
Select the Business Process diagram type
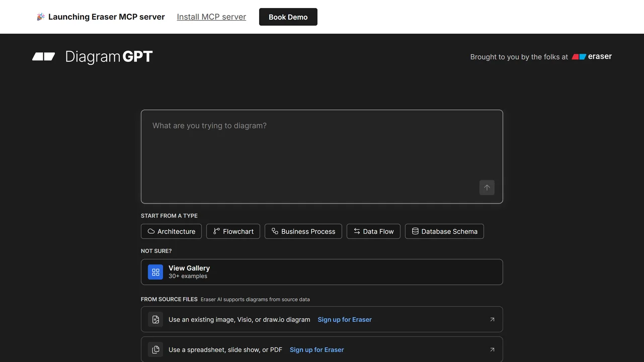coord(303,231)
